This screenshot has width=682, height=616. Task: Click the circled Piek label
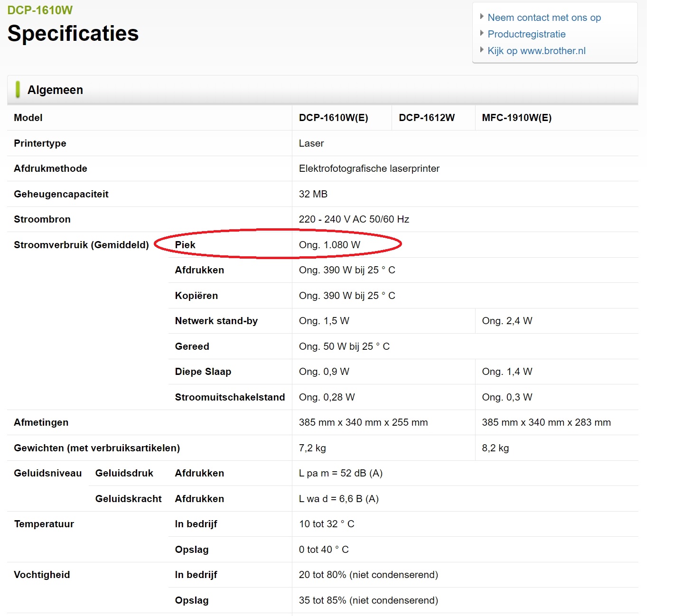click(x=185, y=245)
